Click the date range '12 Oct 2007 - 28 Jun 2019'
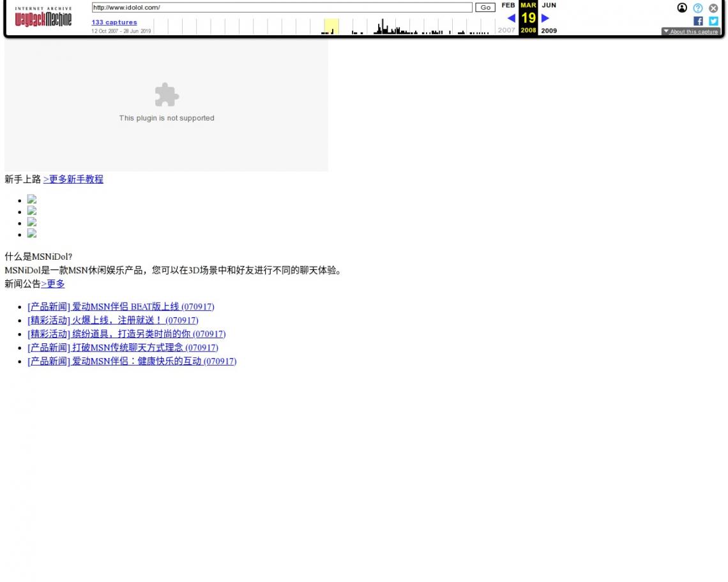The image size is (728, 582). click(x=121, y=31)
